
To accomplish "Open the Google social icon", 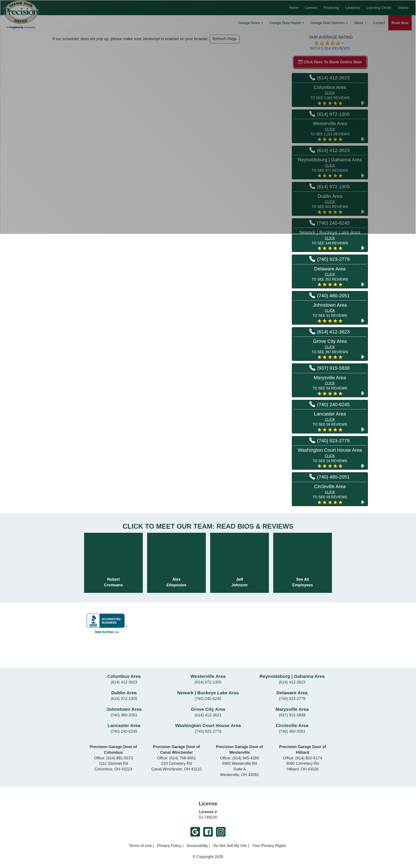I will point(195,832).
